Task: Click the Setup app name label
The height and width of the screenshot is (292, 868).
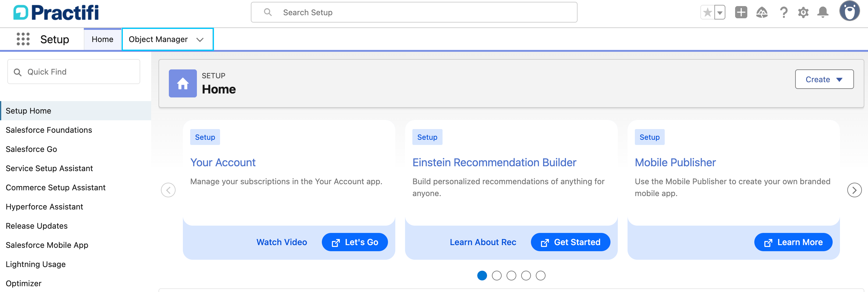Action: tap(55, 39)
